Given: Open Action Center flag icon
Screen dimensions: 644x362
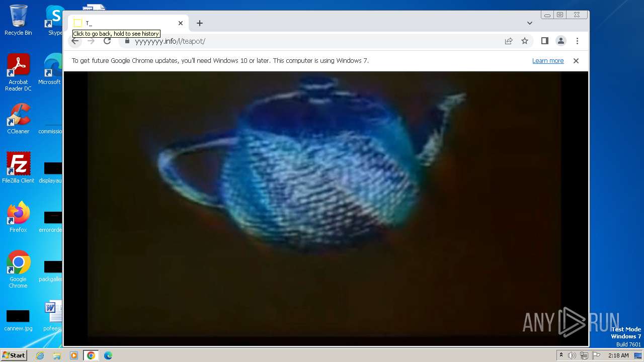Looking at the screenshot, I should [x=596, y=355].
